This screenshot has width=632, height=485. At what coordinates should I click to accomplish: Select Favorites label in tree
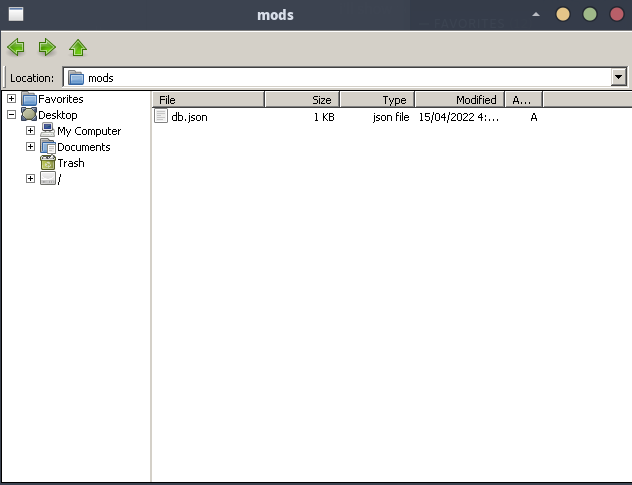(x=61, y=99)
